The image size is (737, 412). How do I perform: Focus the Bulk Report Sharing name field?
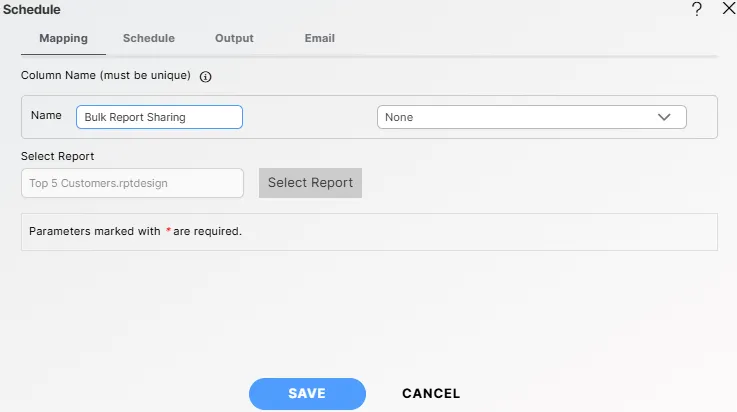tap(159, 117)
